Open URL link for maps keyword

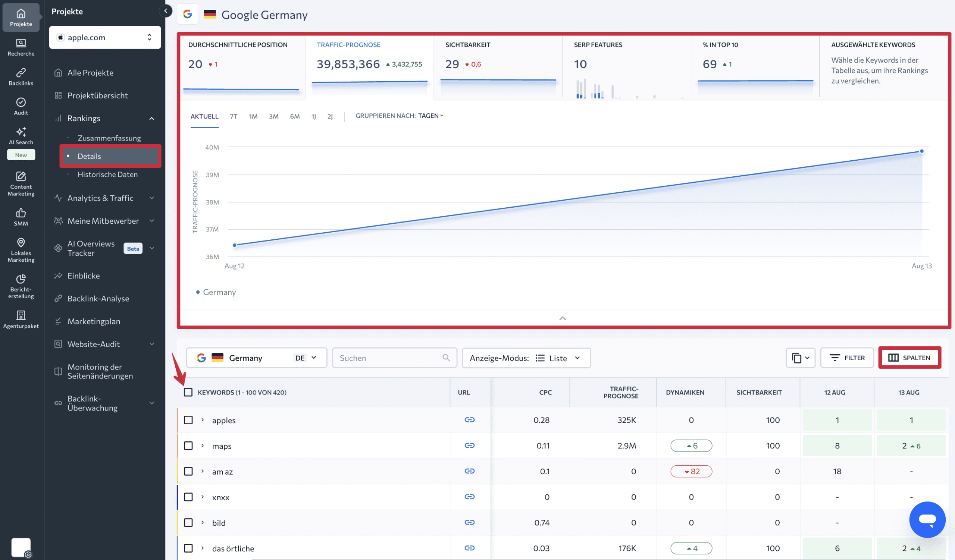pyautogui.click(x=469, y=445)
